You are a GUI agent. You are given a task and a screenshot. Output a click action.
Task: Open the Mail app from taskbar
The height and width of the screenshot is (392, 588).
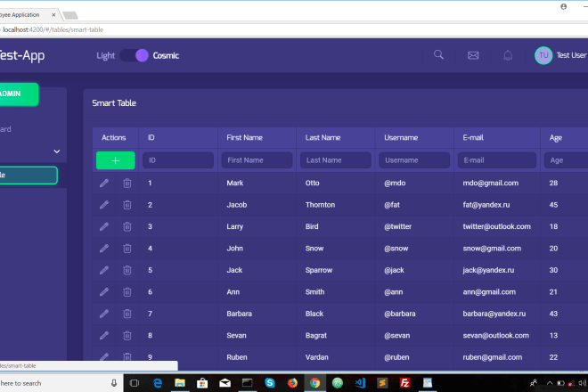click(225, 383)
